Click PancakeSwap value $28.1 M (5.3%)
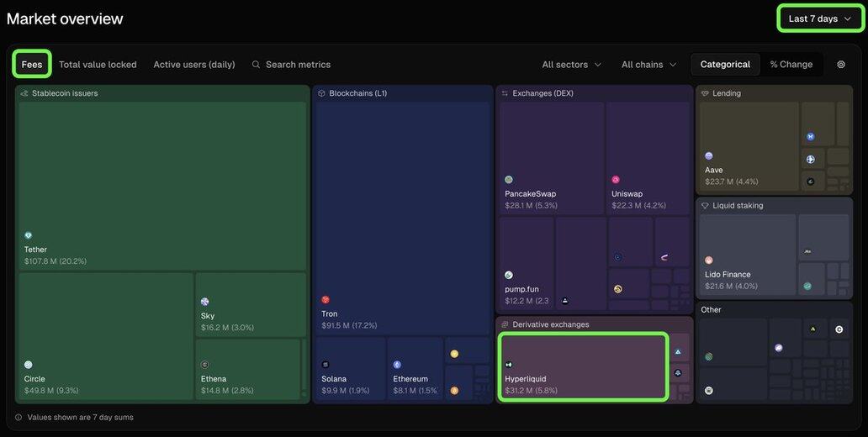This screenshot has width=868, height=437. (x=531, y=205)
